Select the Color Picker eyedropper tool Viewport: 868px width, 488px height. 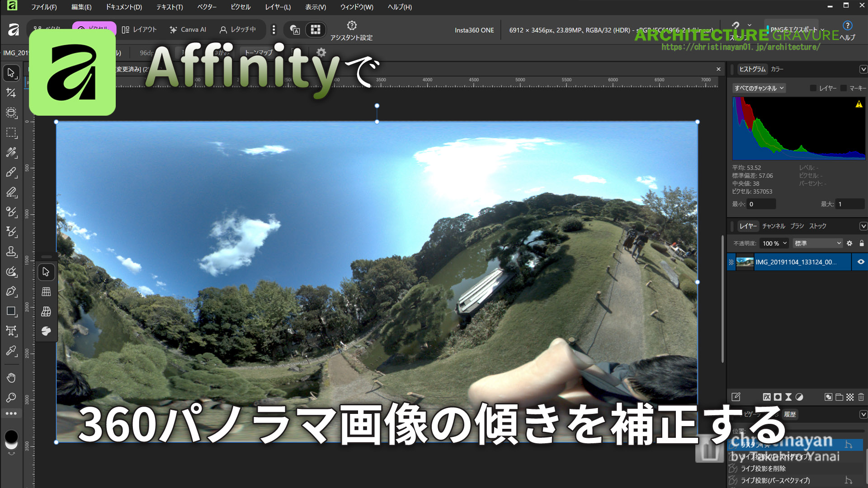(x=11, y=351)
